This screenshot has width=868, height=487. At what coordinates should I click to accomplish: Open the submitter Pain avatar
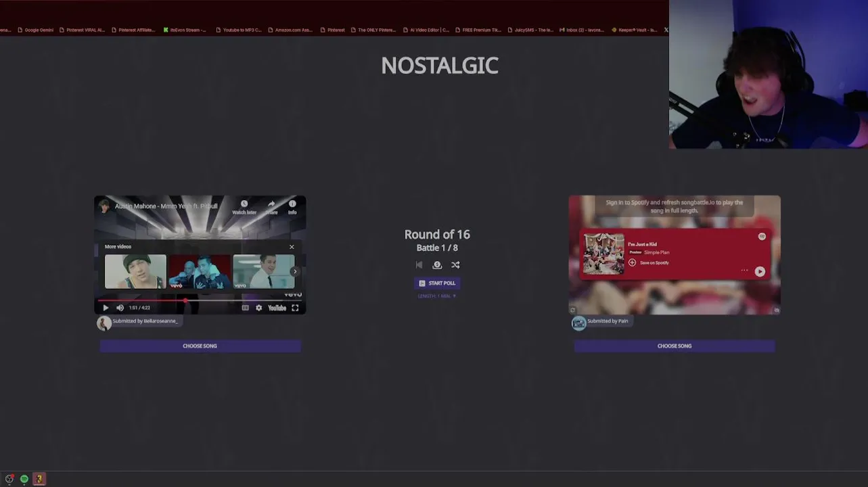tap(579, 323)
